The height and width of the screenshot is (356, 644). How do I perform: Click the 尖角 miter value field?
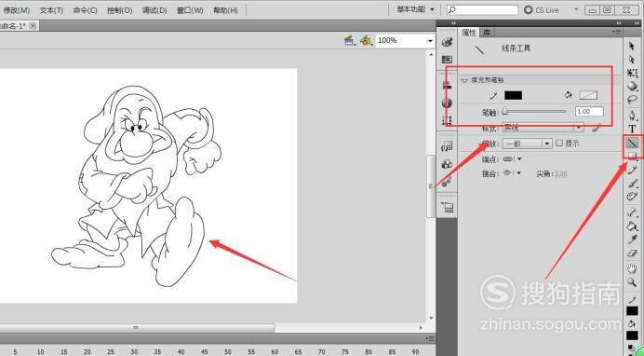pos(560,174)
